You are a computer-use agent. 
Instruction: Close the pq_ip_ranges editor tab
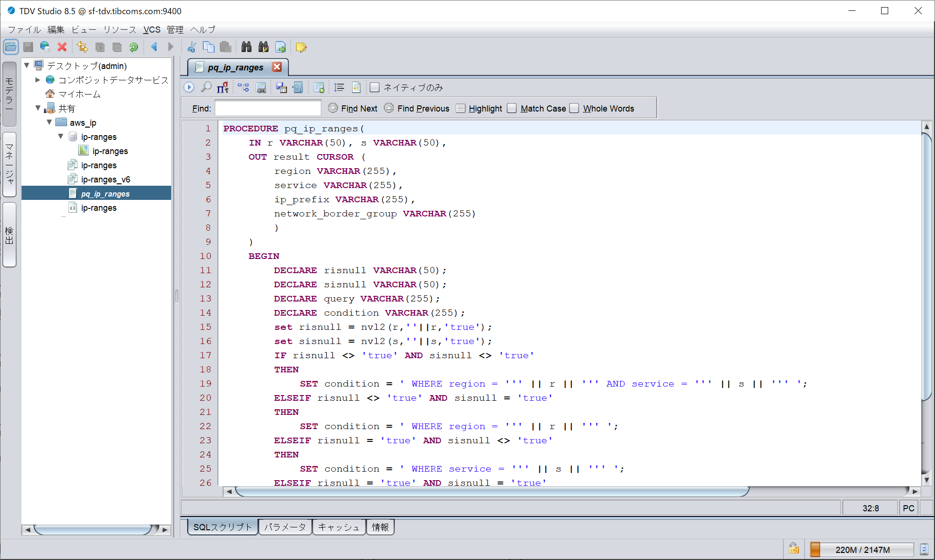coord(277,67)
